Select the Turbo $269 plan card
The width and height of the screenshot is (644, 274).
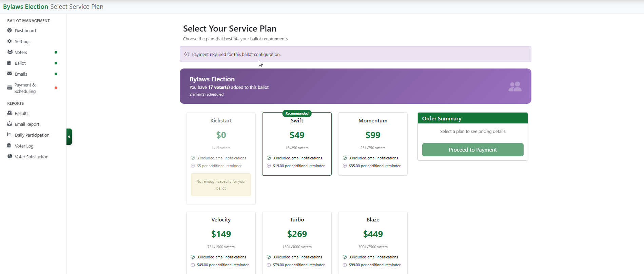[x=297, y=243]
